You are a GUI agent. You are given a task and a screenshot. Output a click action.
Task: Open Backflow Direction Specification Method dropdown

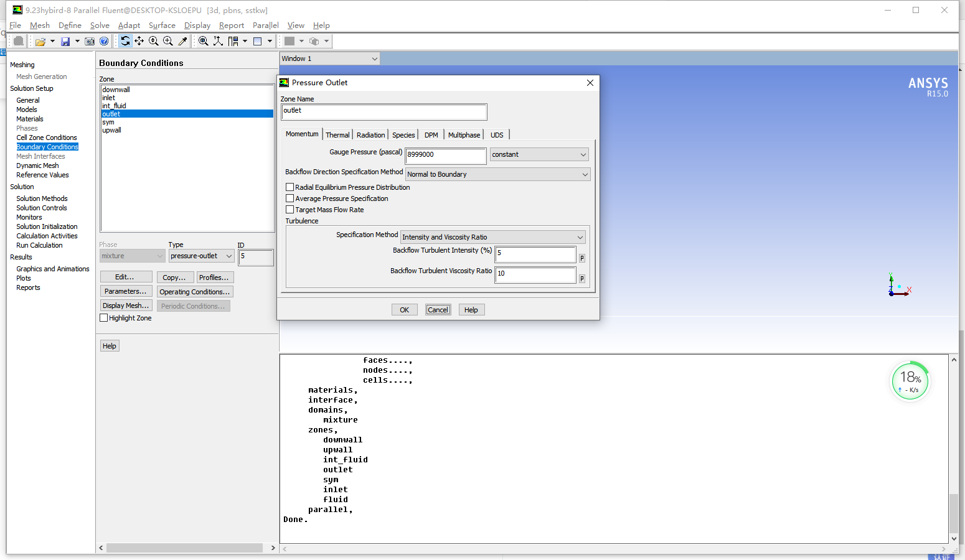497,174
